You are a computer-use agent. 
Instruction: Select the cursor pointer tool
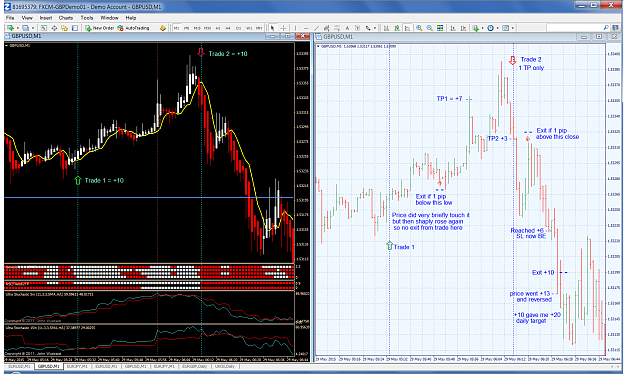272,28
